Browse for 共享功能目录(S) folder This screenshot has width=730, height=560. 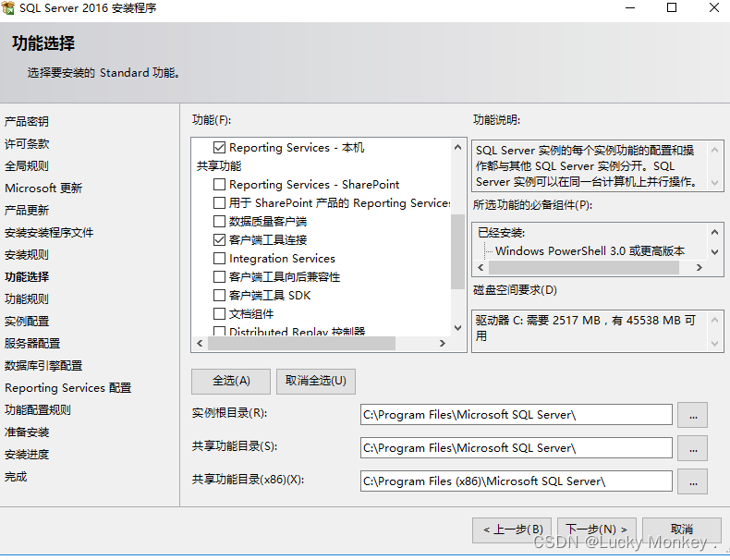pyautogui.click(x=693, y=448)
